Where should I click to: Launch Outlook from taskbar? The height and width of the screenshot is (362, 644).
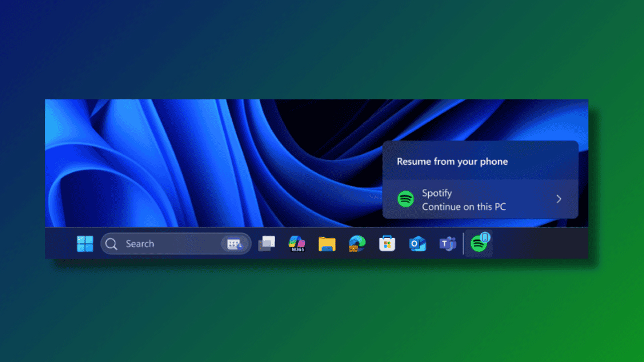coord(417,244)
